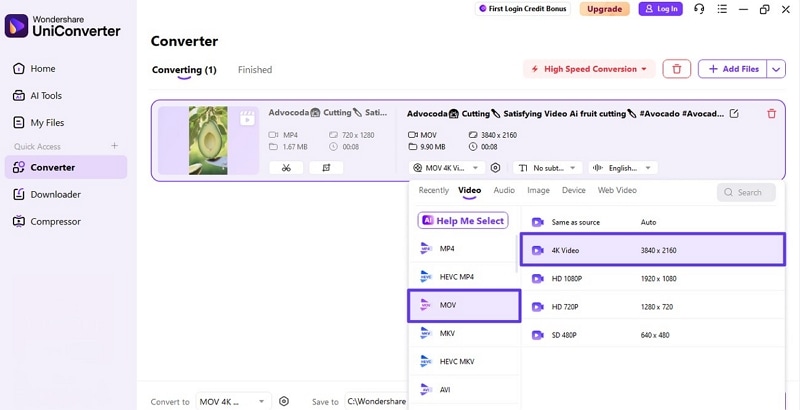Switch to the Finished tab
Viewport: 800px width, 410px height.
[255, 70]
